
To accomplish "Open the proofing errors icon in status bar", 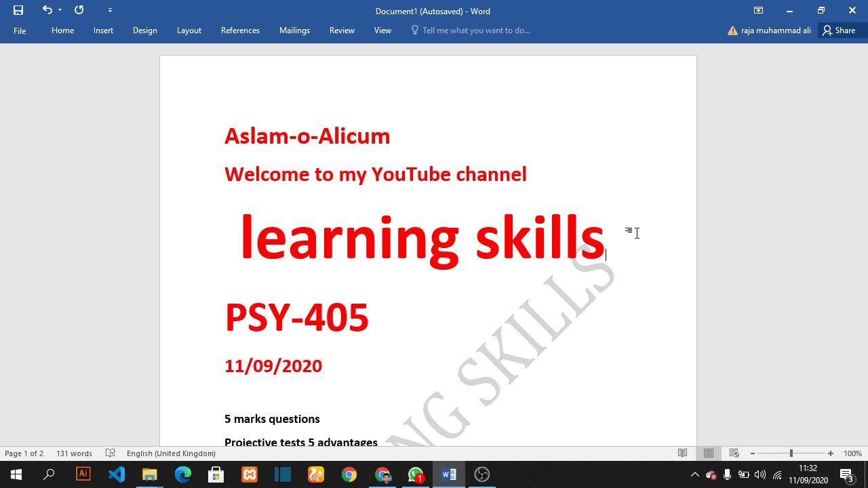I will (111, 453).
